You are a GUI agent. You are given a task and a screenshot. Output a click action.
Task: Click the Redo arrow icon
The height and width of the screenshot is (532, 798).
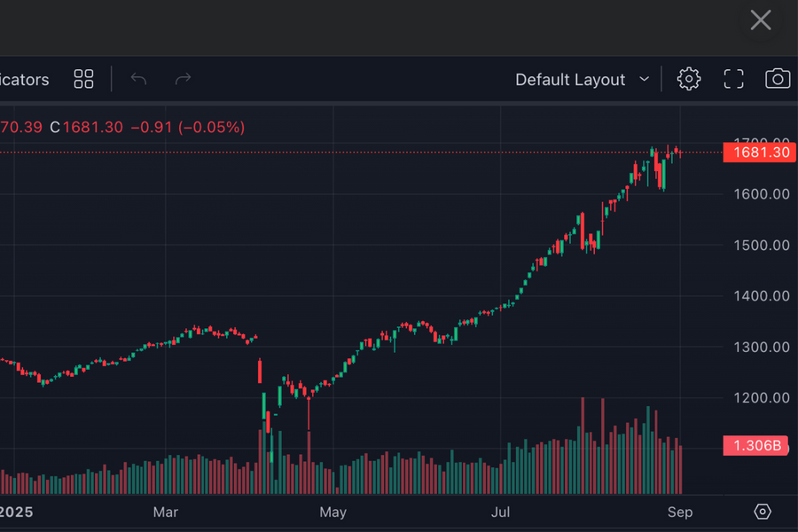[x=183, y=79]
